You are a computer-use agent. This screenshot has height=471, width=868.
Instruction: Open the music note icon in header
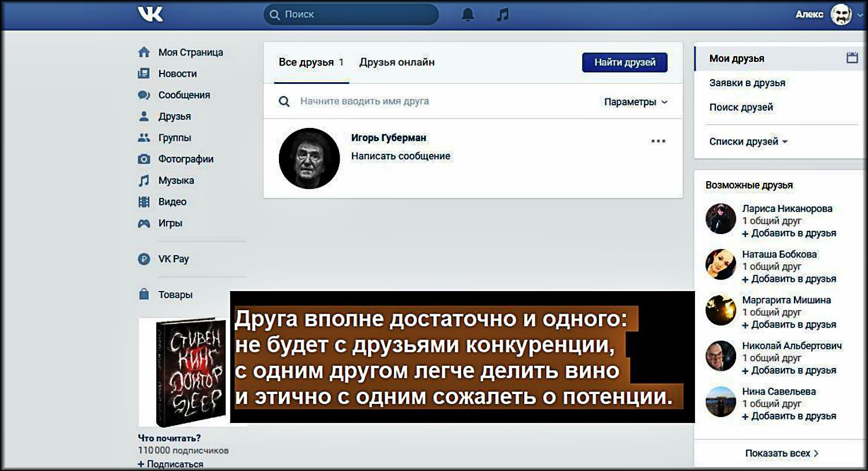coord(503,14)
